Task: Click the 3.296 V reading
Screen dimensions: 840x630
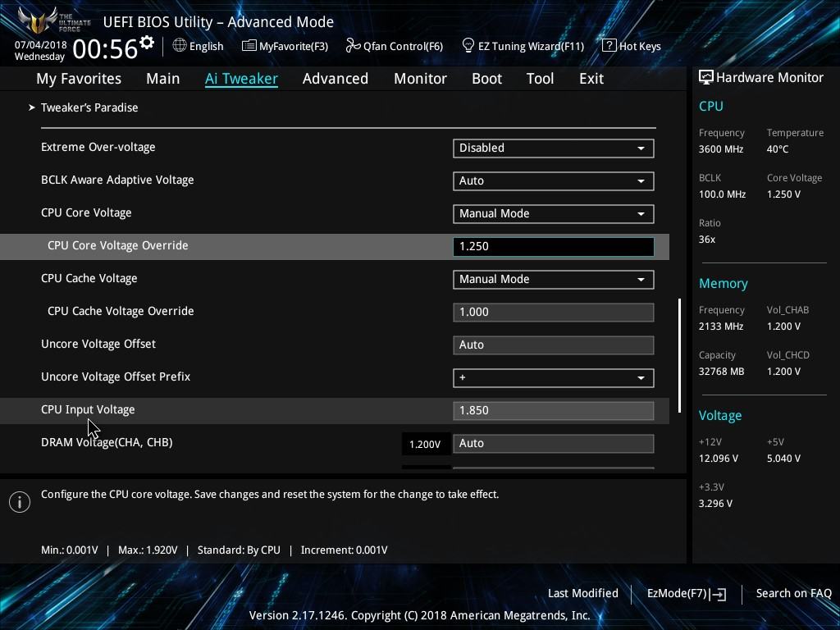Action: pos(715,504)
